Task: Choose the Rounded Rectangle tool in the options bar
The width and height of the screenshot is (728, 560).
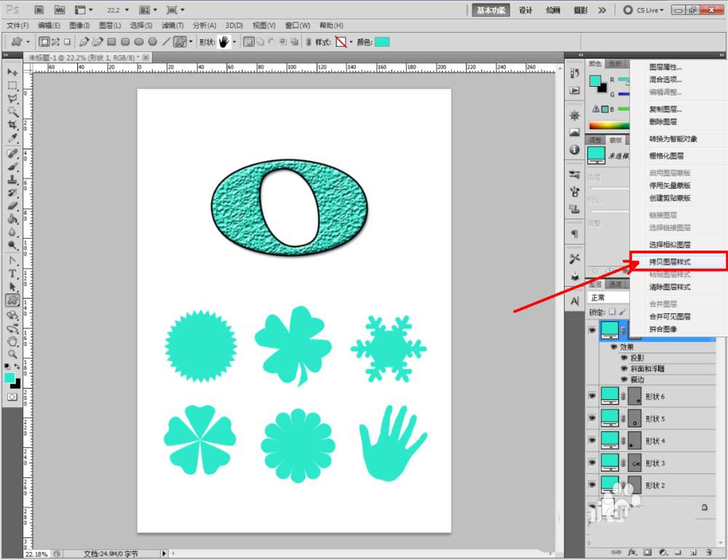Action: tap(125, 42)
